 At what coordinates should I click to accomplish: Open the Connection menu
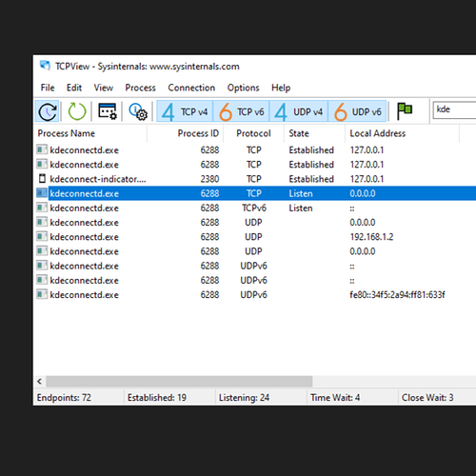coord(191,88)
